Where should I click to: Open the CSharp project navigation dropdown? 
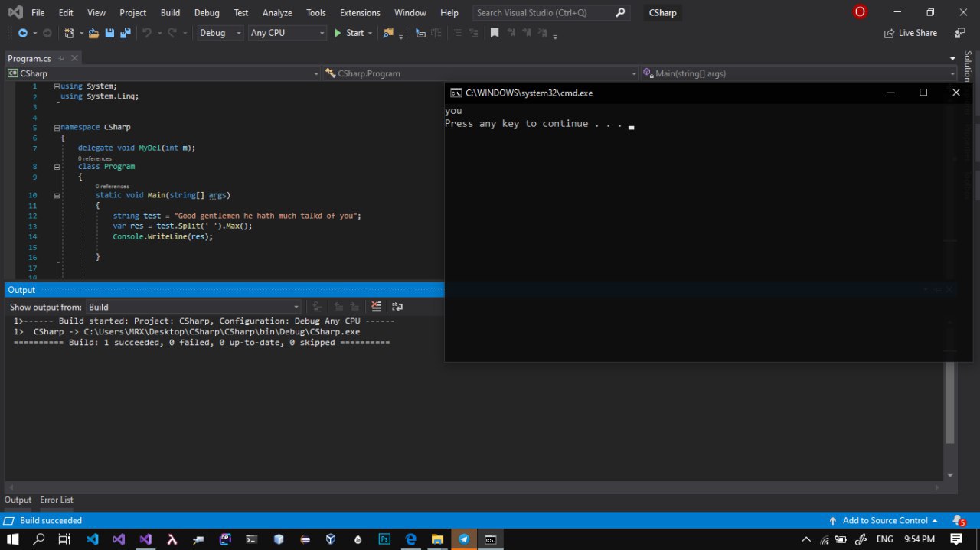pos(163,73)
